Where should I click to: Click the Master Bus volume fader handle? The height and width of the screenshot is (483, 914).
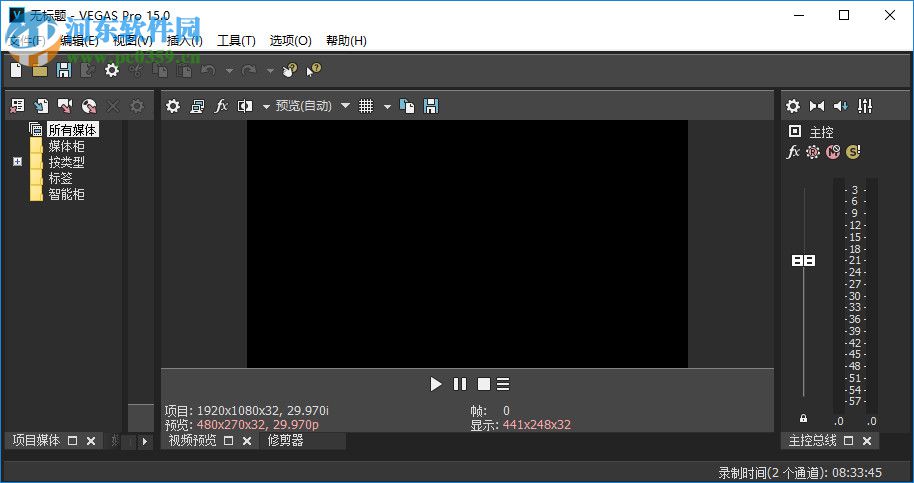tap(803, 260)
